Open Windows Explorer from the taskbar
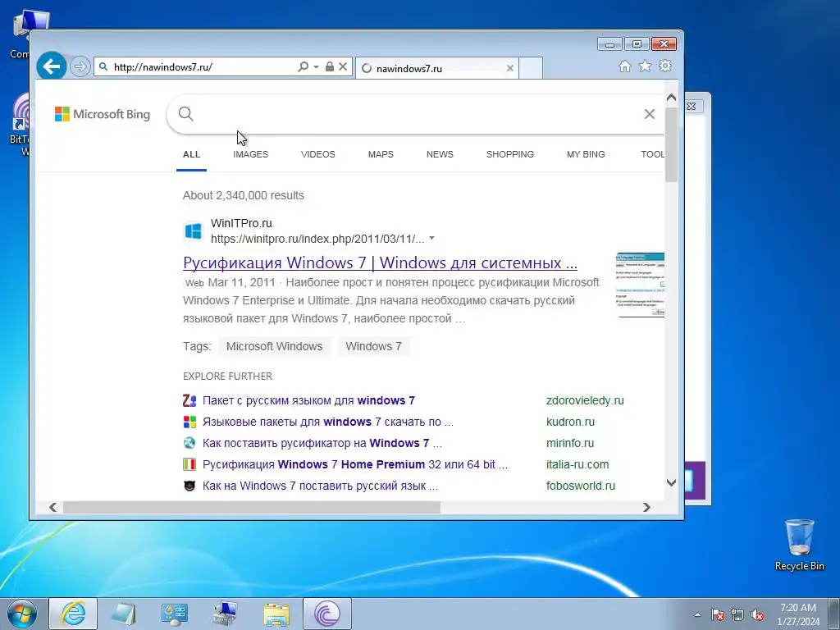This screenshot has height=630, width=840. pos(276,614)
